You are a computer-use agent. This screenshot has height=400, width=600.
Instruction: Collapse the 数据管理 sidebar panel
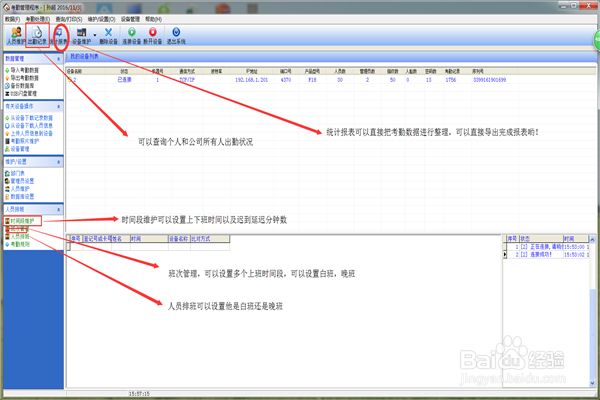59,59
